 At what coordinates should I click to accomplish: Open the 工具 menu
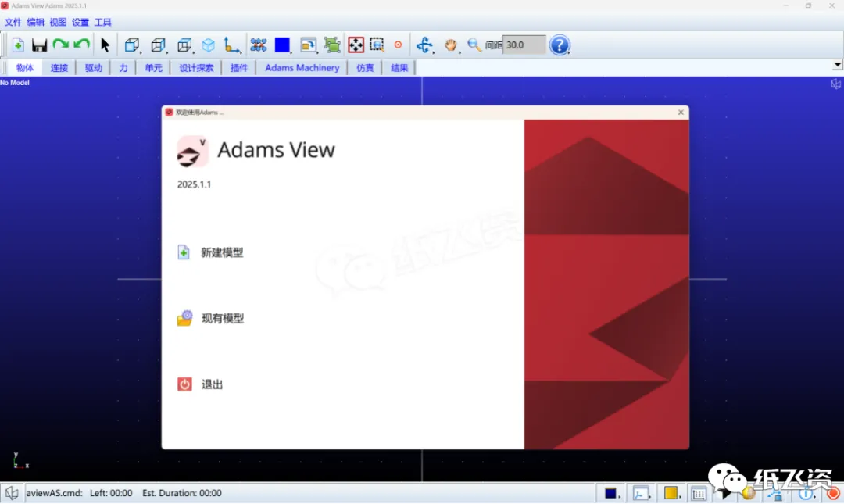pos(103,22)
